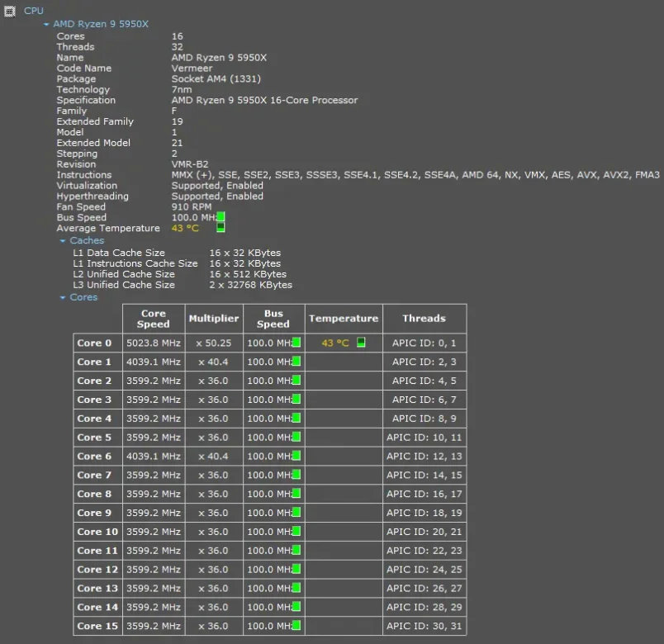The image size is (664, 644).
Task: Collapse the Cores section
Action: [63, 298]
